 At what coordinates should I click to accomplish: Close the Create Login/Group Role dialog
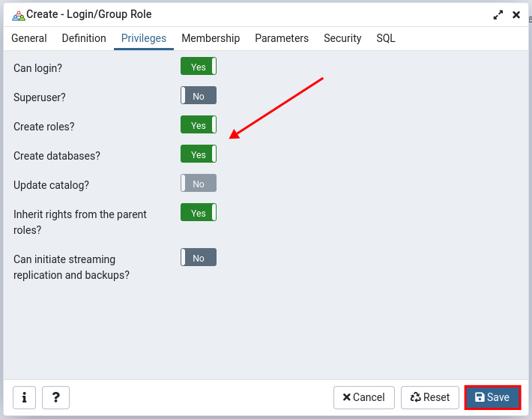(x=516, y=15)
